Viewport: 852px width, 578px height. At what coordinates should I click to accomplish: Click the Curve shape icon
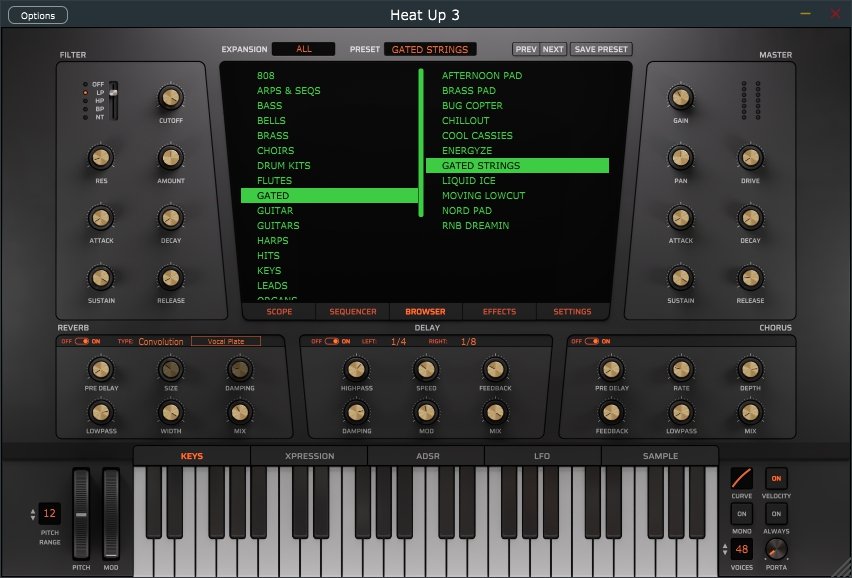click(741, 478)
